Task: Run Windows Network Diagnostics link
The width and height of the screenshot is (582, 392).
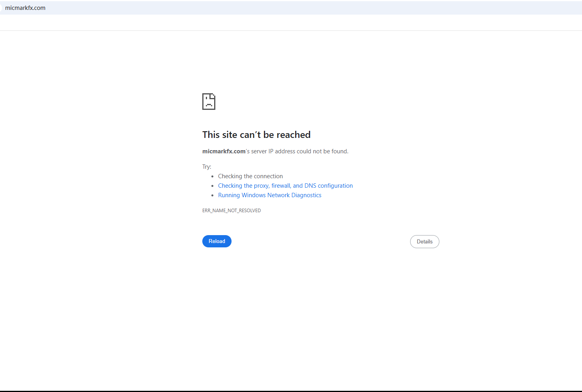Action: pos(270,195)
